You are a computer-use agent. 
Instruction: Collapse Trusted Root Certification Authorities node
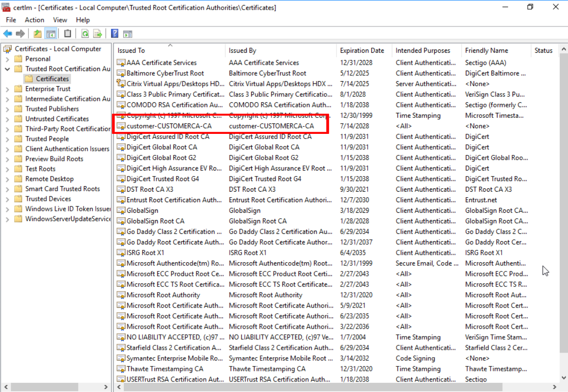coord(7,69)
